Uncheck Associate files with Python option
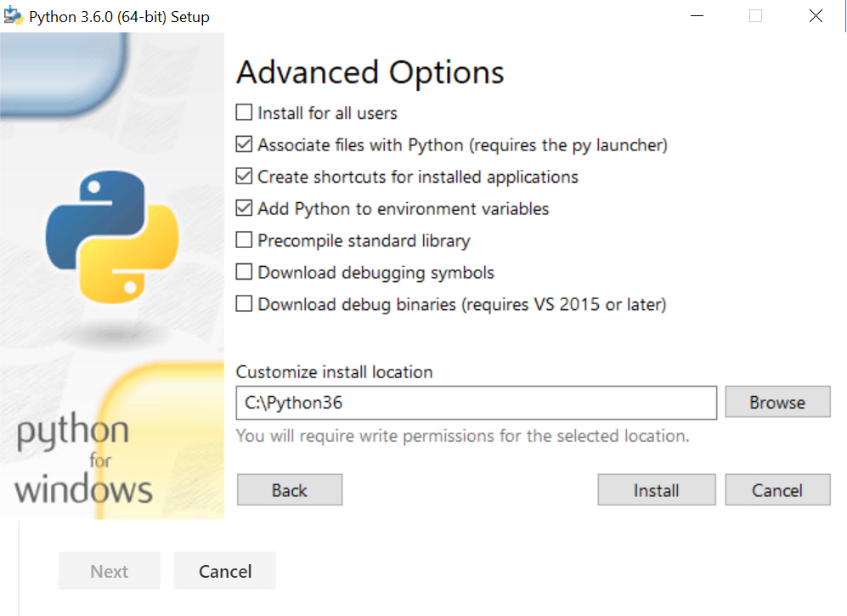Screen dimensions: 847x616 click(x=244, y=144)
